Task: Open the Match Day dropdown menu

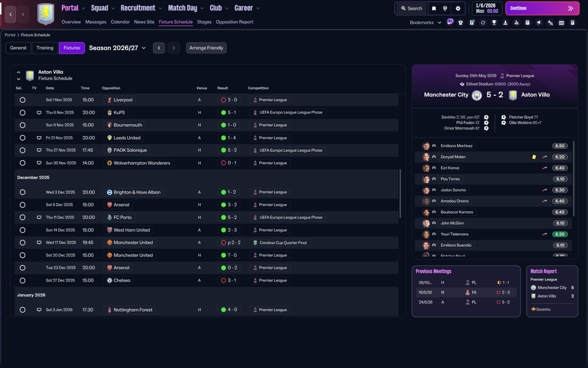Action: [x=186, y=8]
